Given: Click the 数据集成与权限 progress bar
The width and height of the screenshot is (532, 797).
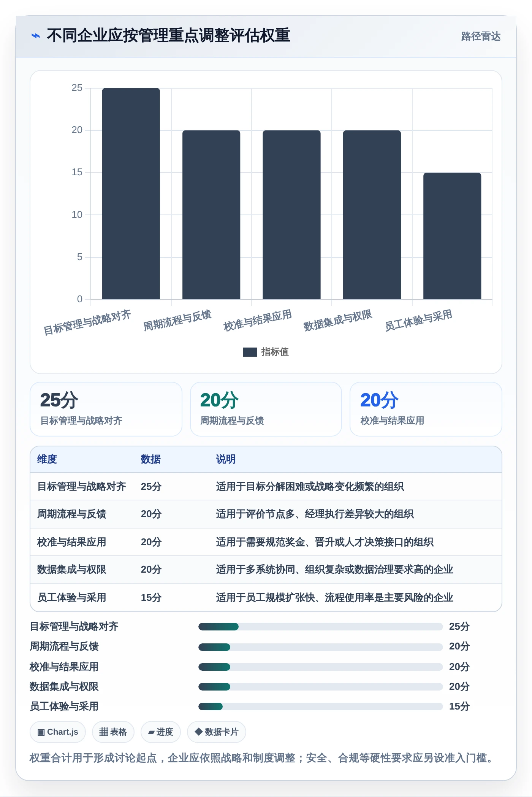Looking at the screenshot, I should point(320,686).
